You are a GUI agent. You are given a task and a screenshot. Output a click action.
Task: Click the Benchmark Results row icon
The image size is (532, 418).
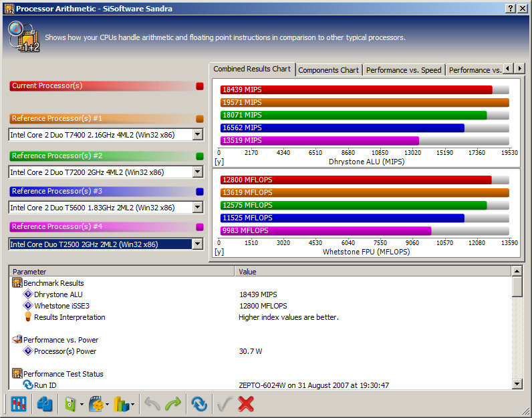(17, 282)
